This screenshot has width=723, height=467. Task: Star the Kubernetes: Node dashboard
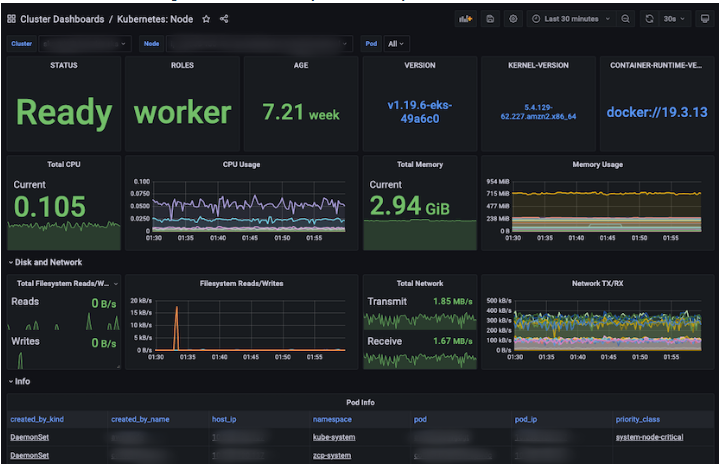(x=206, y=19)
